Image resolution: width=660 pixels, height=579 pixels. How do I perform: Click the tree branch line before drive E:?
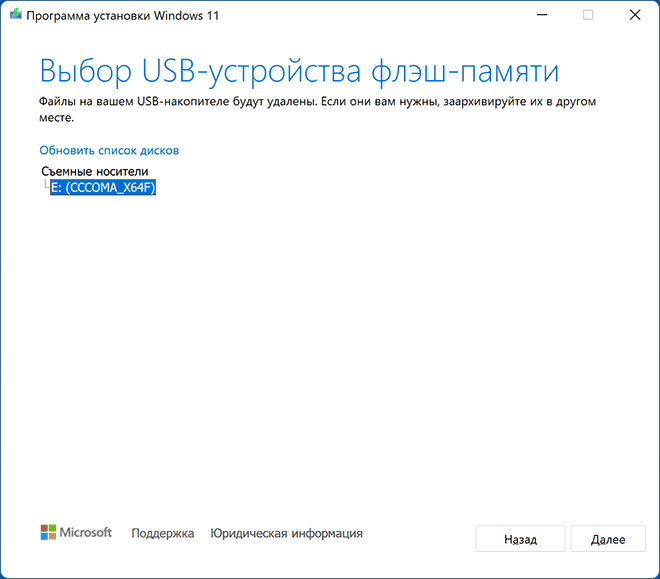tap(45, 186)
